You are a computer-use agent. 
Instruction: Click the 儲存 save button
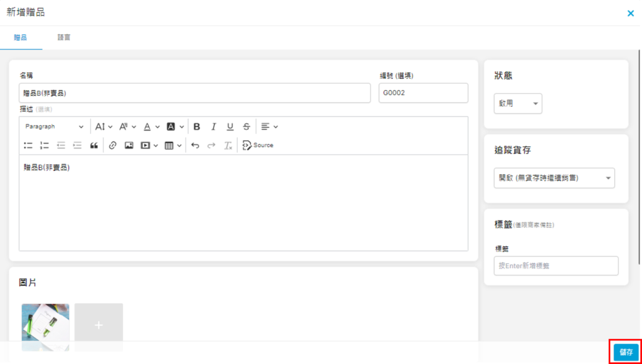[x=626, y=352]
